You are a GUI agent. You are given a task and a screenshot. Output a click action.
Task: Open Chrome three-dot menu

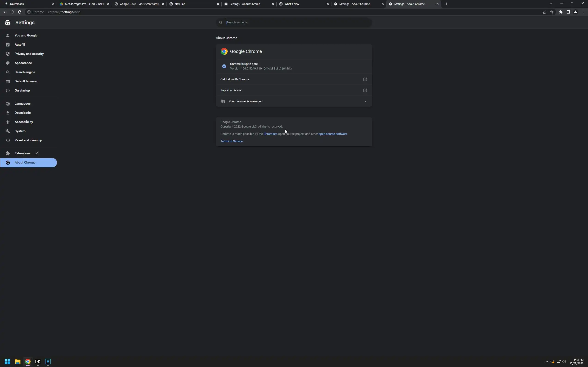point(583,12)
